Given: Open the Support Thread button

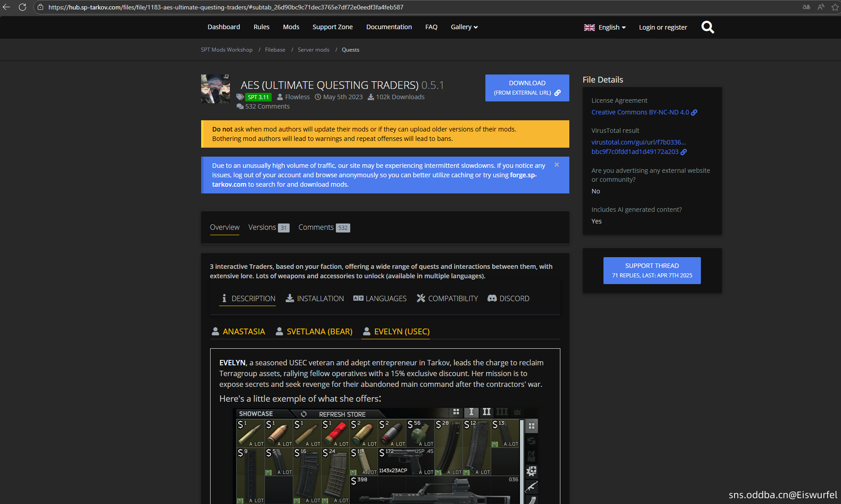Looking at the screenshot, I should (652, 271).
